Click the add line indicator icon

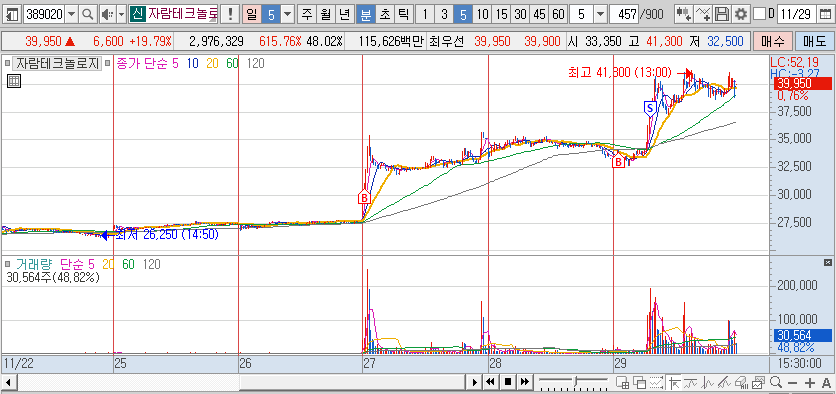tap(703, 14)
